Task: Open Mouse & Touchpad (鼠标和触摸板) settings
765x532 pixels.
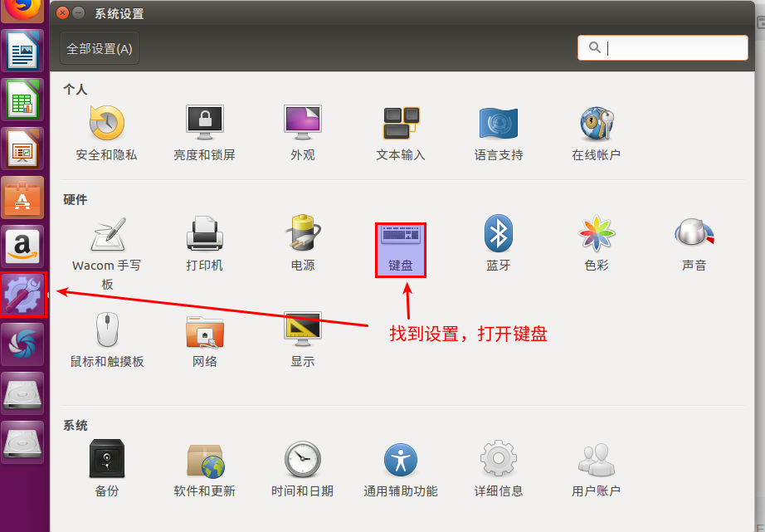Action: (x=107, y=339)
